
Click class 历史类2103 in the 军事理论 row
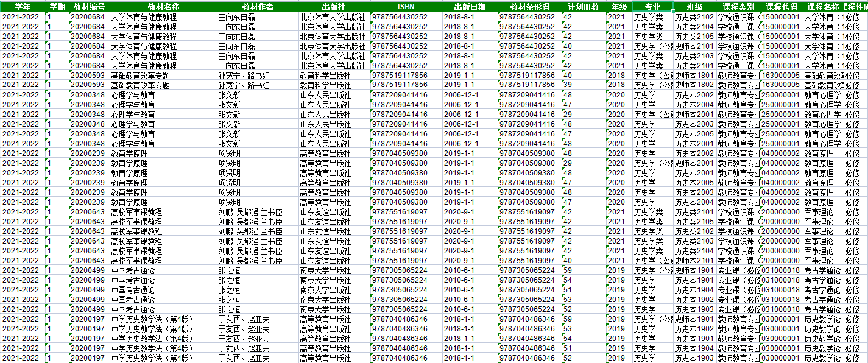point(694,241)
